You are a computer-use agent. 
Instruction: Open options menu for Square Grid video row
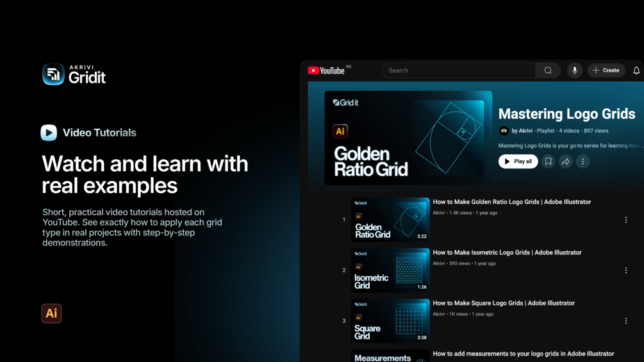pos(626,320)
